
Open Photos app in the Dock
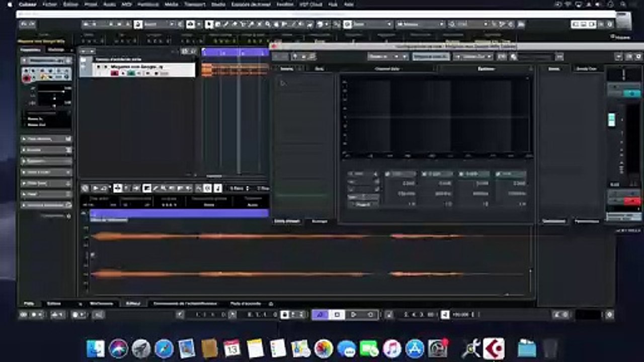(x=324, y=348)
